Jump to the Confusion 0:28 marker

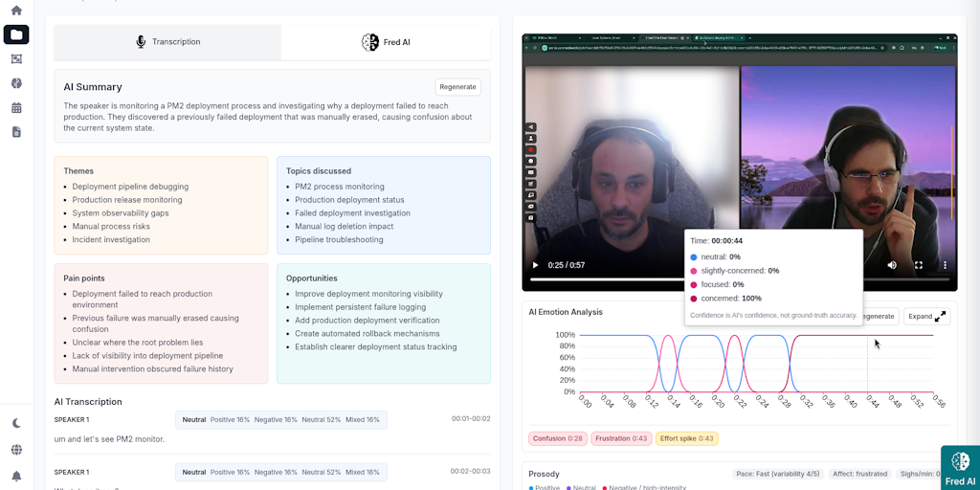[558, 438]
